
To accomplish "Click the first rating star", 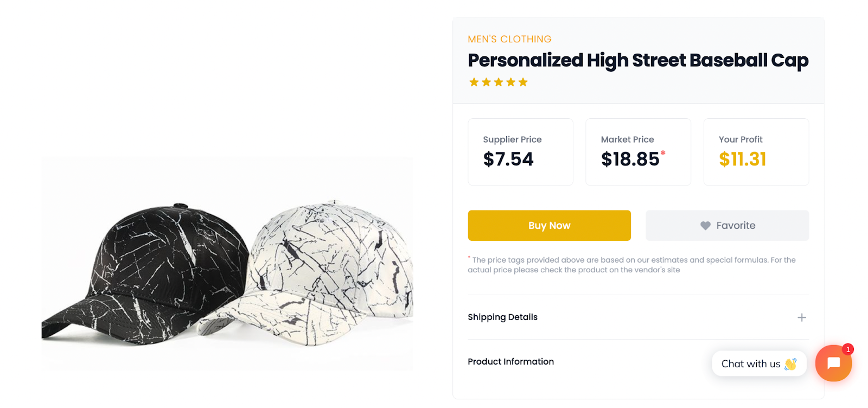I will [474, 82].
